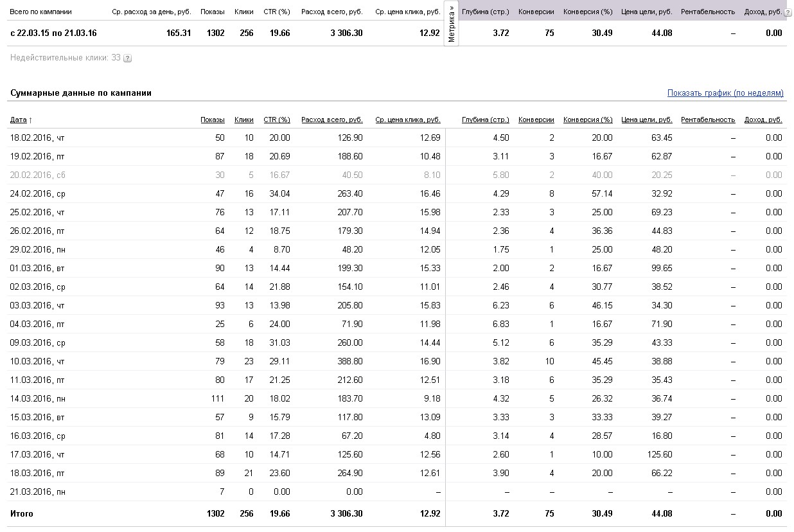Sort by underlined Цена цели, руб. header
Viewport: 794px width, 532px height.
click(646, 120)
